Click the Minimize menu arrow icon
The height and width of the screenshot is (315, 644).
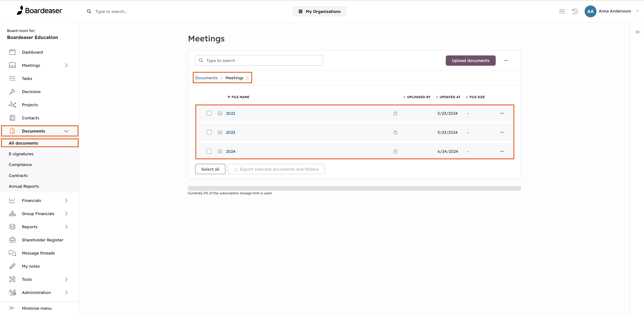click(12, 308)
